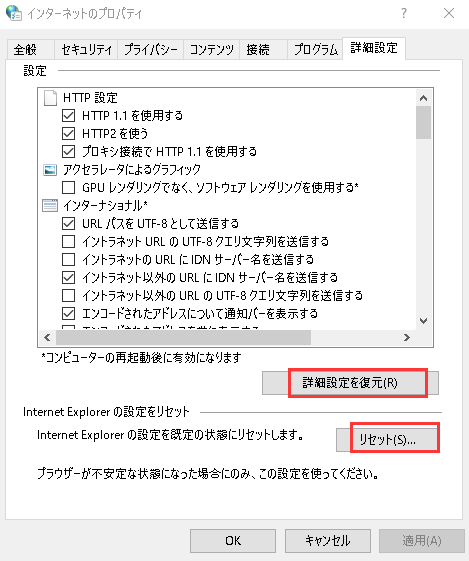Check イントラネットの URL に IDN サーバー名を送信する
Viewport: 469px width, 561px height.
click(68, 259)
